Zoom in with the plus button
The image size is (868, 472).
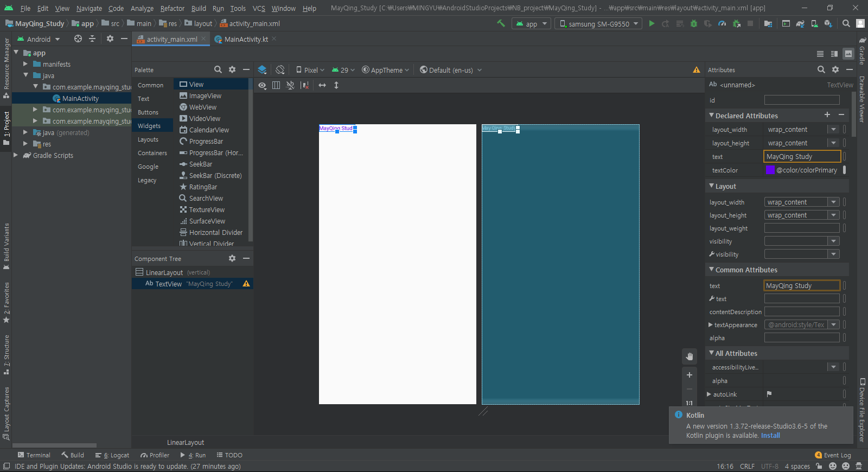click(690, 375)
